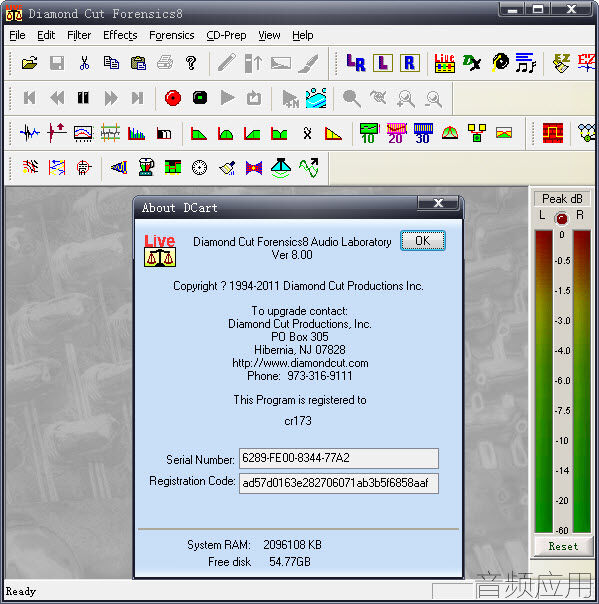Open the red brick wall filter icon
599x604 pixels.
tap(552, 133)
